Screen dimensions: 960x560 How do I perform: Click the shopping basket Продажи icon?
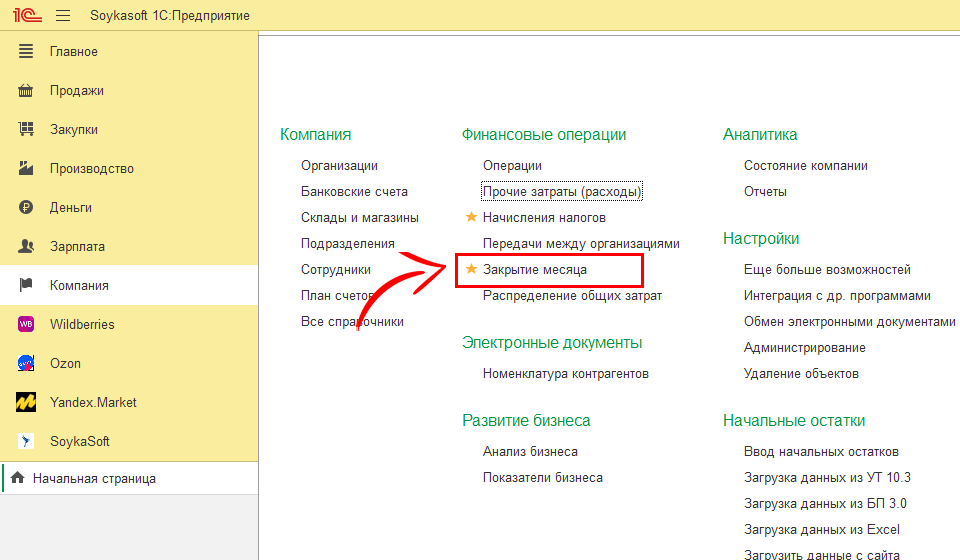[x=27, y=91]
